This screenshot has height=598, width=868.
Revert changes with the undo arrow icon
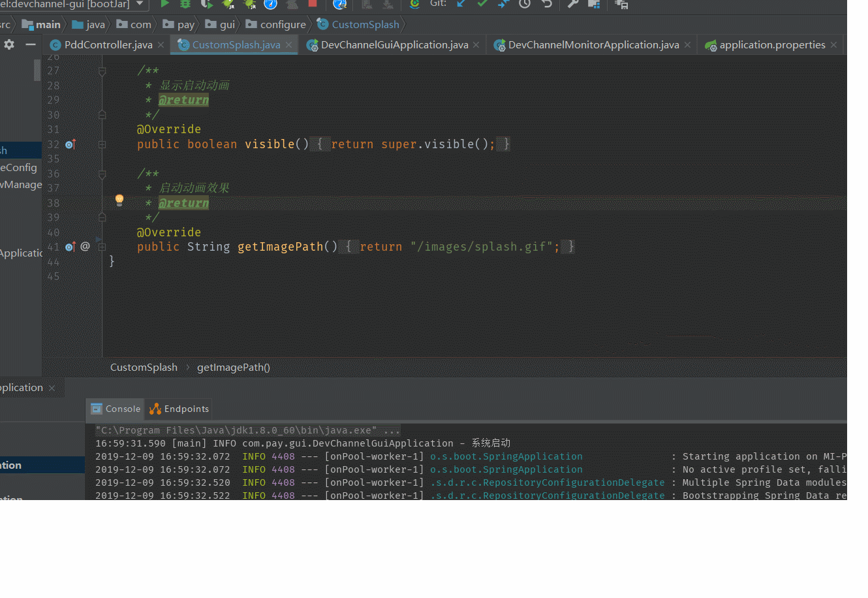click(547, 4)
